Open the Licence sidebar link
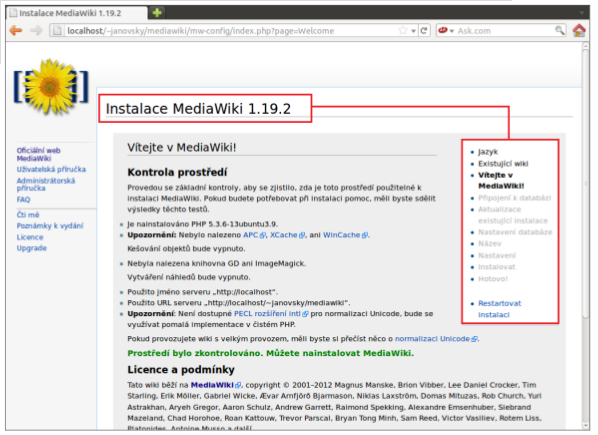598x435 pixels. coord(30,237)
